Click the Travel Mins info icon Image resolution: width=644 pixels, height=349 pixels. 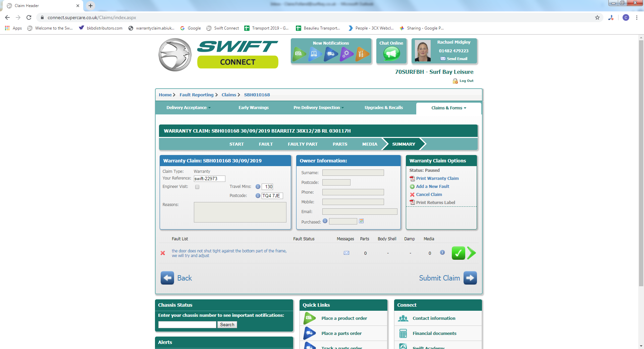pyautogui.click(x=258, y=187)
